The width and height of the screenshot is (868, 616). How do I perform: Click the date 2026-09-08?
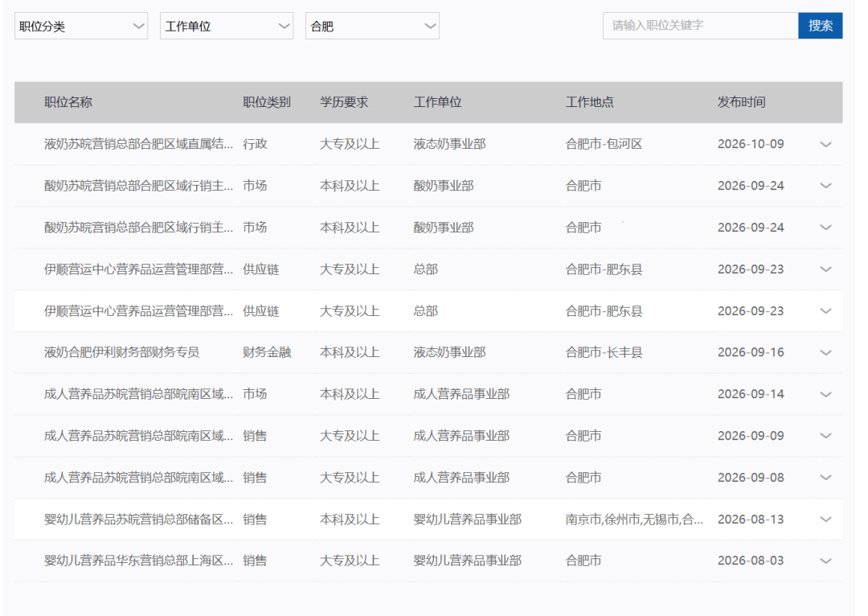click(751, 478)
